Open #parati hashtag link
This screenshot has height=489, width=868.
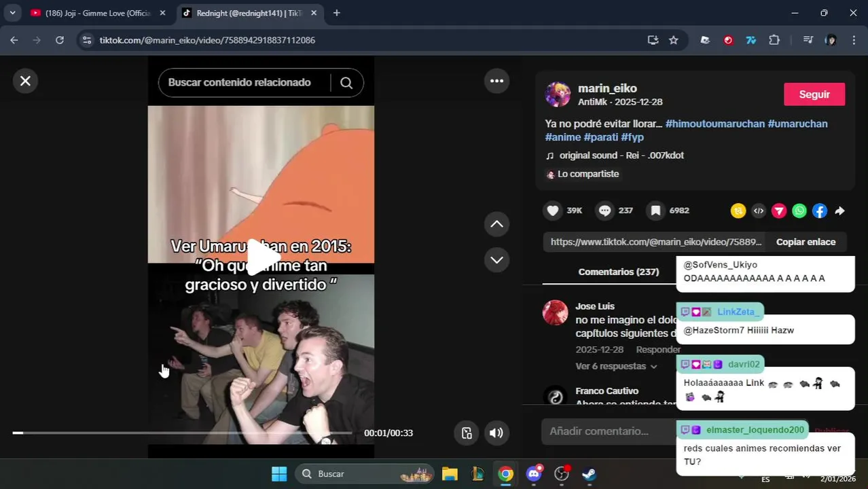(x=601, y=137)
